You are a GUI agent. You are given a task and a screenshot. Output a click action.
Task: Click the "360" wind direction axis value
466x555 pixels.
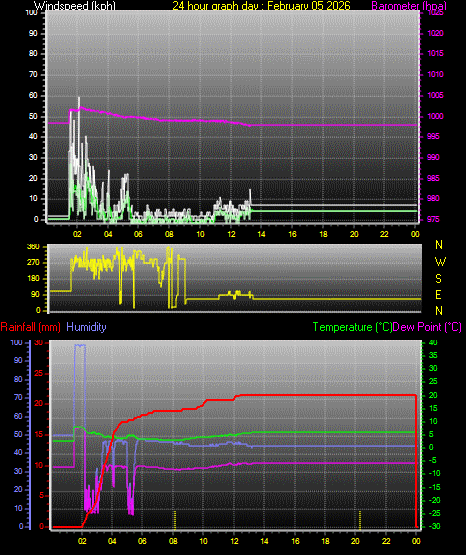[x=33, y=247]
